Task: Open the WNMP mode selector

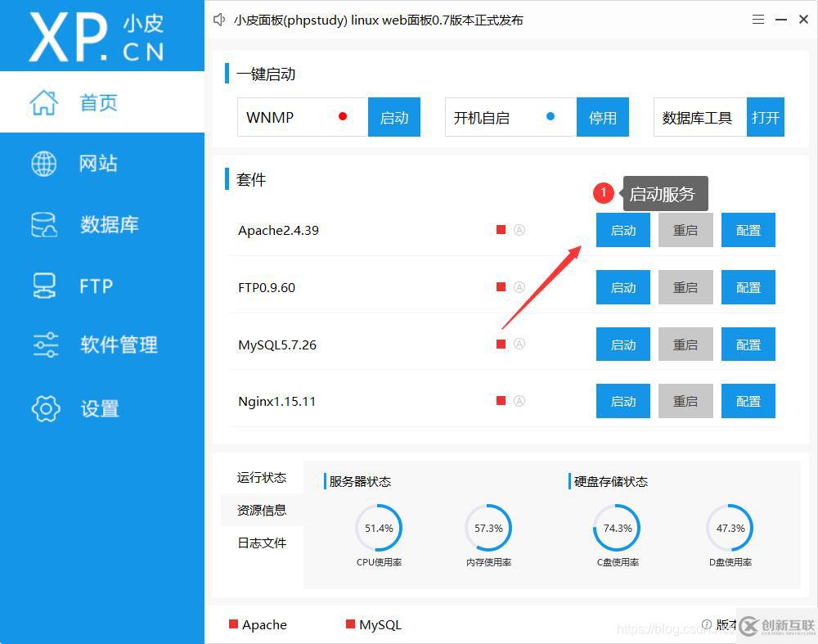Action: click(x=302, y=117)
